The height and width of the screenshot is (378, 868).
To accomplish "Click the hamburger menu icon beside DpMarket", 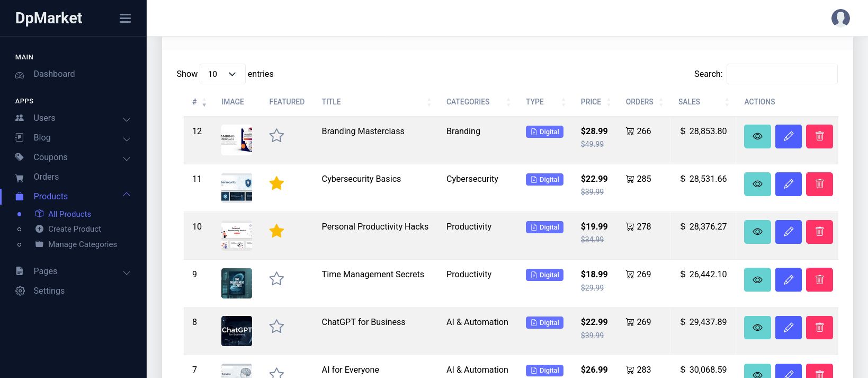I will [125, 19].
